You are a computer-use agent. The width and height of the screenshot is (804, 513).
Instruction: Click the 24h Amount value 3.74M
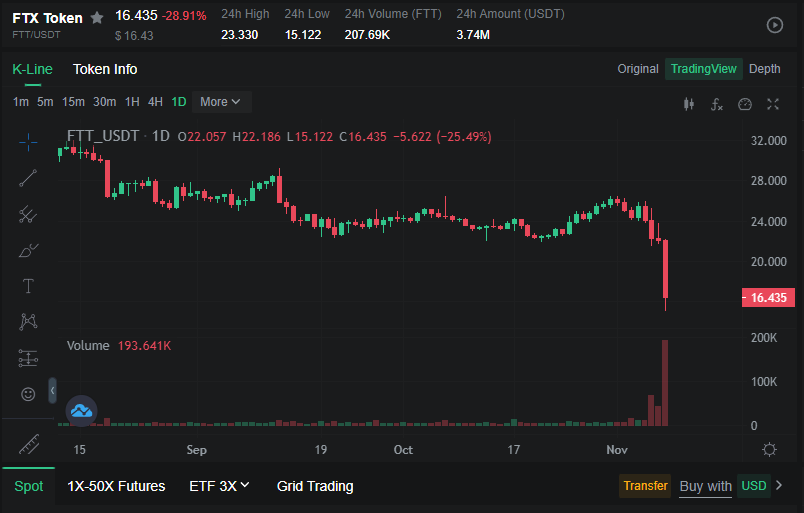click(x=473, y=35)
